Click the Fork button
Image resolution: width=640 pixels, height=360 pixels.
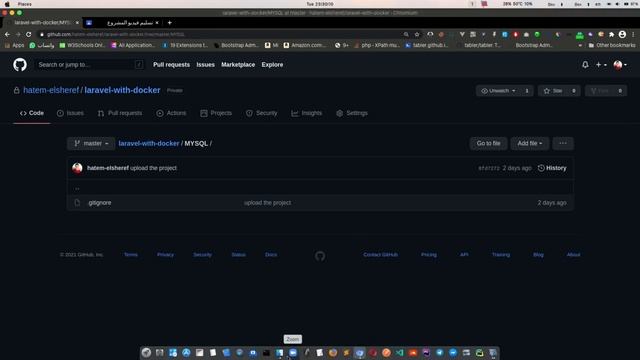click(600, 91)
